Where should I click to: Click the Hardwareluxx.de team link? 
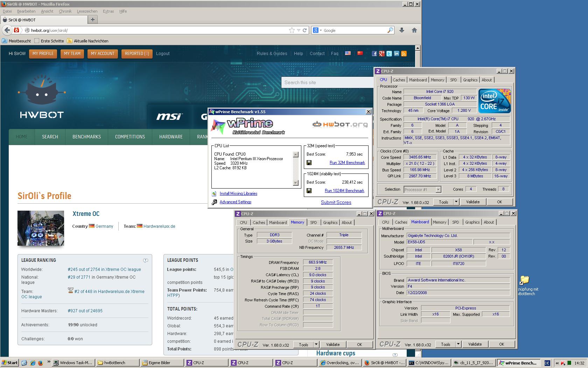click(x=159, y=226)
